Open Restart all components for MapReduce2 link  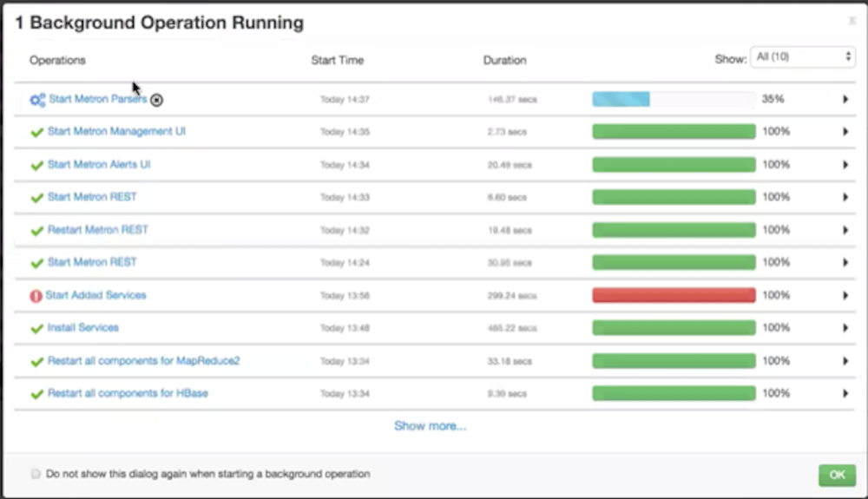coord(144,361)
